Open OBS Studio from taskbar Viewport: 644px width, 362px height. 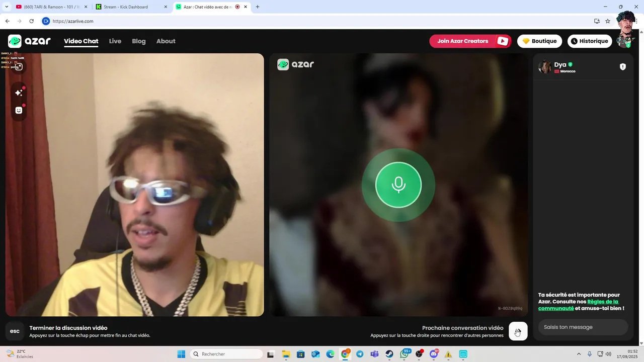click(419, 354)
